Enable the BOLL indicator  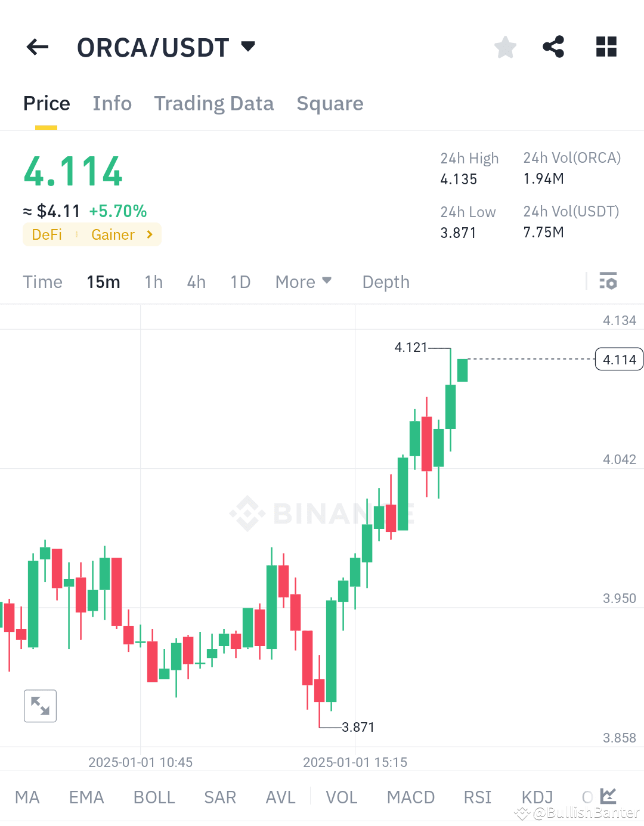(154, 796)
